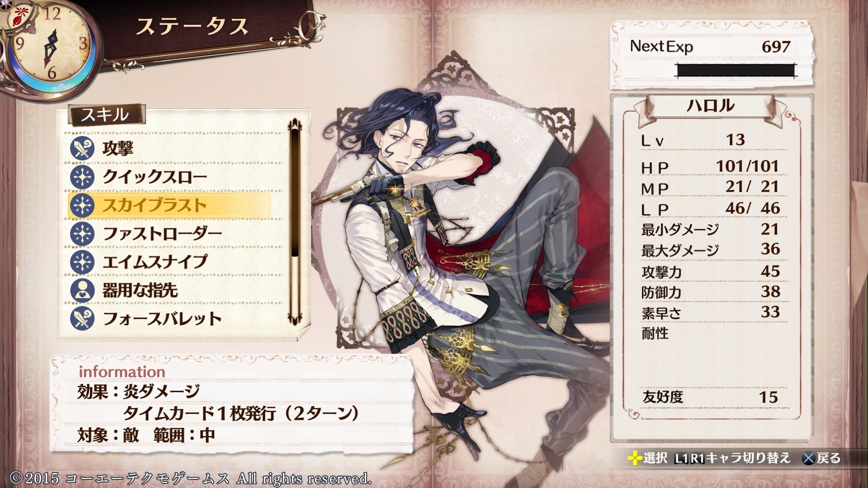The height and width of the screenshot is (488, 868).
Task: Click the Next Exp progress bar
Action: pyautogui.click(x=736, y=70)
